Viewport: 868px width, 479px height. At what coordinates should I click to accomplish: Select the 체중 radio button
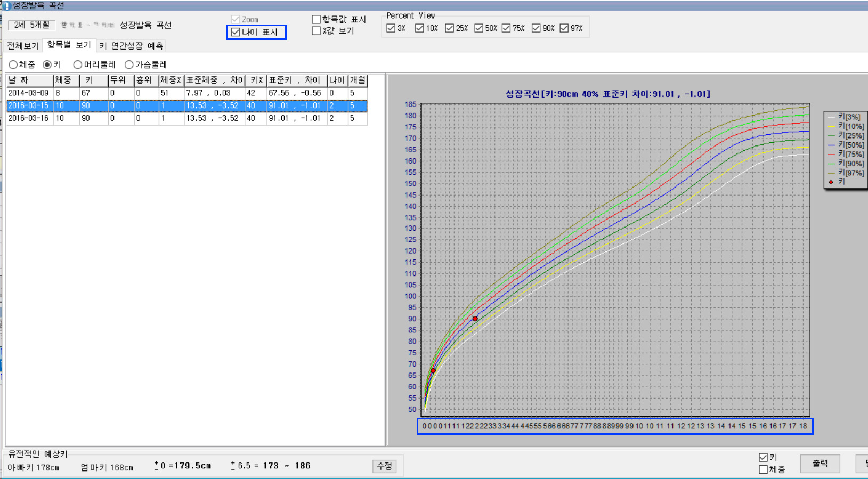[13, 65]
